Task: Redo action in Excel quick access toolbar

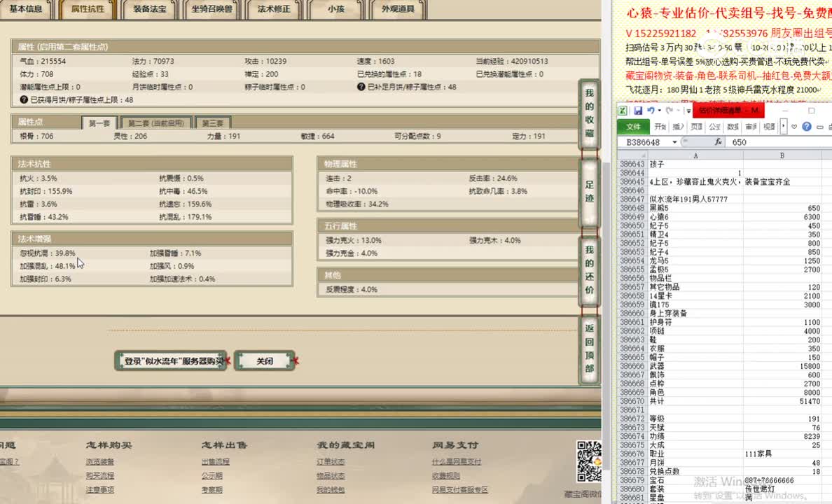Action: tap(669, 111)
